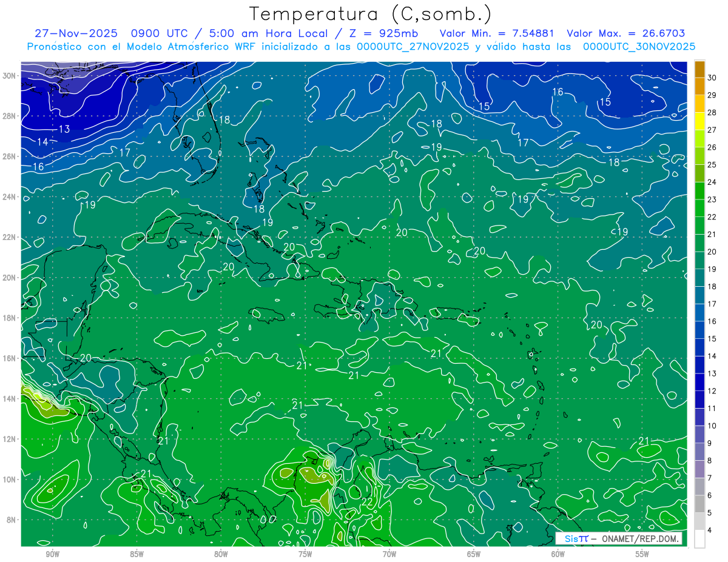Click the "27" value on the color legend
The image size is (728, 562).
click(712, 130)
